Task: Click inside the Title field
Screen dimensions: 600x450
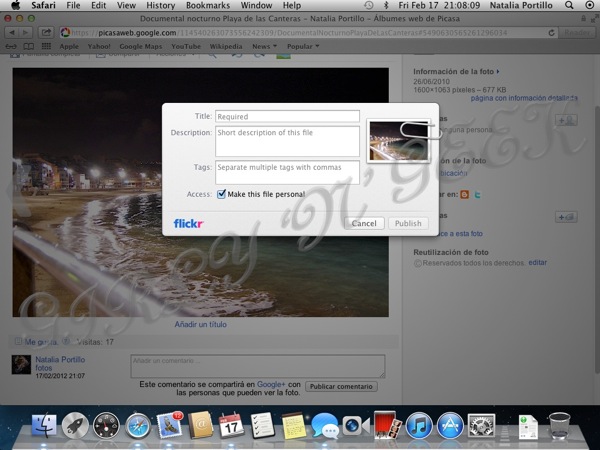Action: tap(287, 116)
